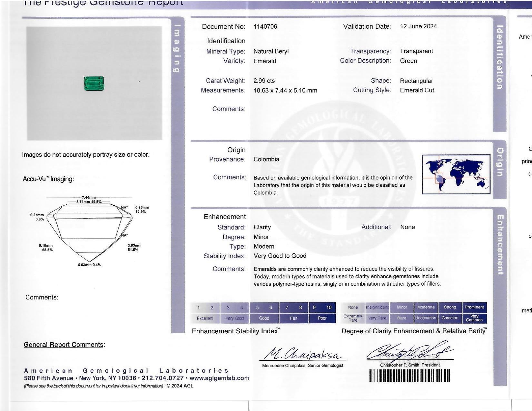Screen dimensions: 532x411
Task: Click the General Report Comments heading
Action: coord(64,345)
